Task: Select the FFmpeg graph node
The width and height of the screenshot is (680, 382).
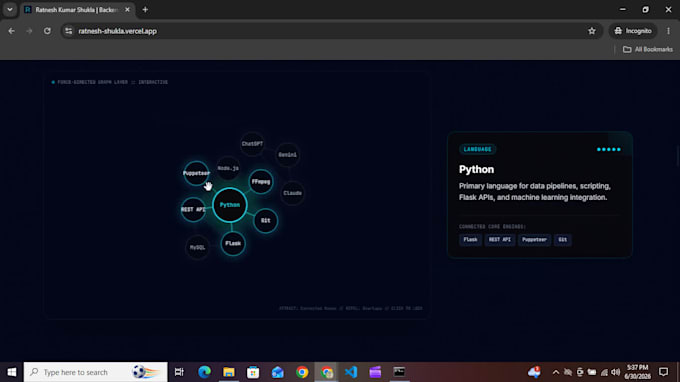Action: 261,181
